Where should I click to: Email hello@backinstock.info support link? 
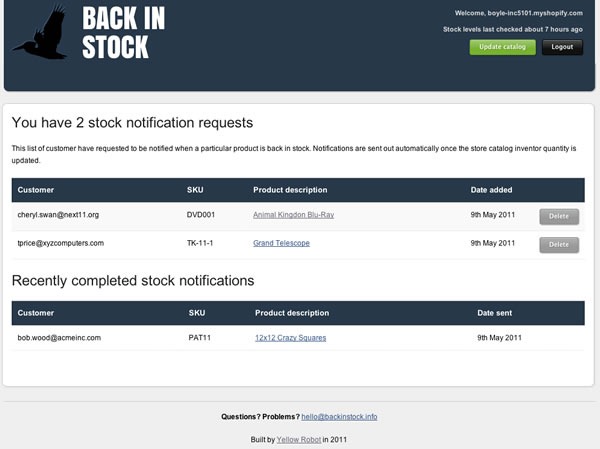(339, 416)
